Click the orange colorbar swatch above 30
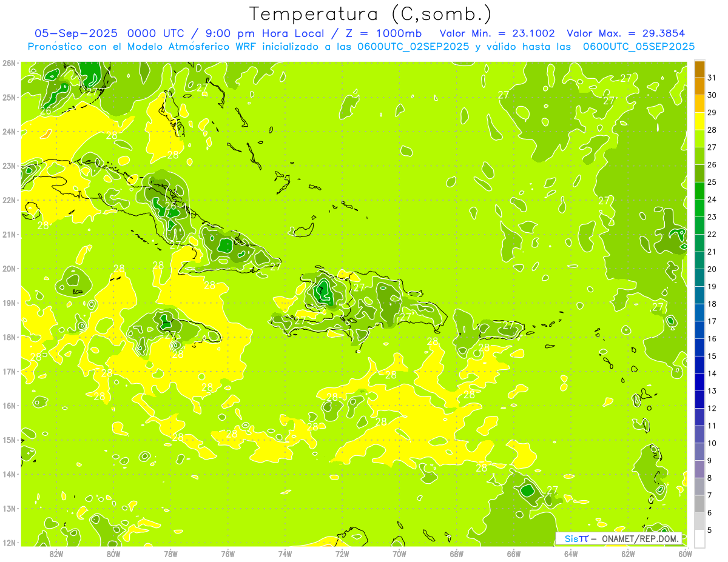The width and height of the screenshot is (728, 562). pos(699,86)
